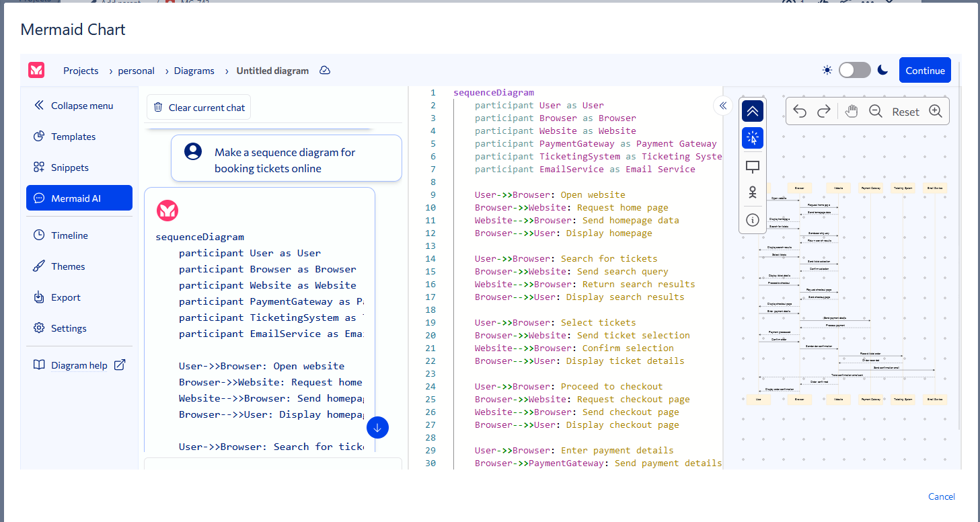Open the info icon in diagram toolbar
980x522 pixels.
click(x=753, y=220)
